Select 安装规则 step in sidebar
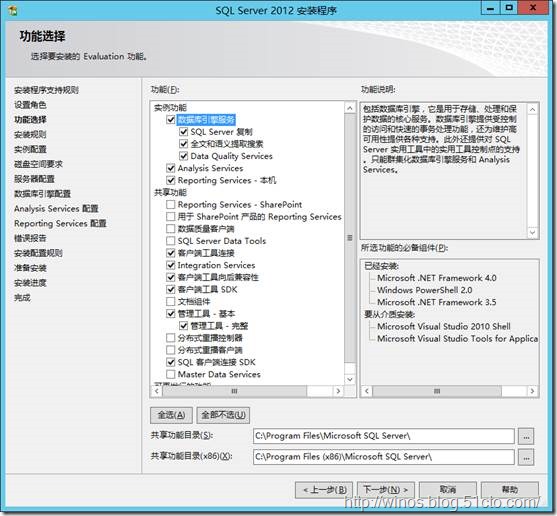 coord(30,135)
